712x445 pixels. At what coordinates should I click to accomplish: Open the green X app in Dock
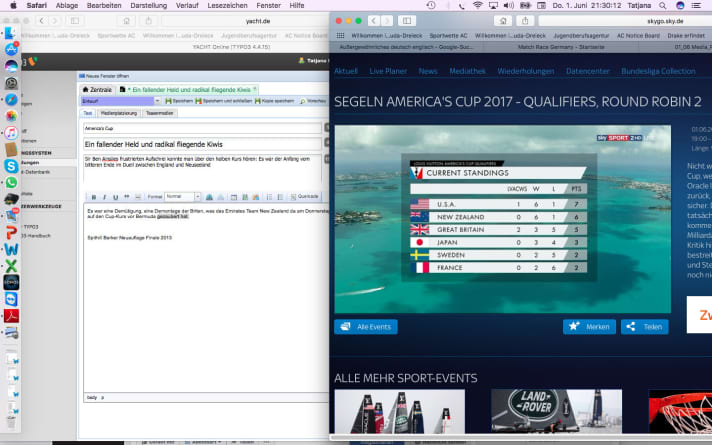point(11,266)
